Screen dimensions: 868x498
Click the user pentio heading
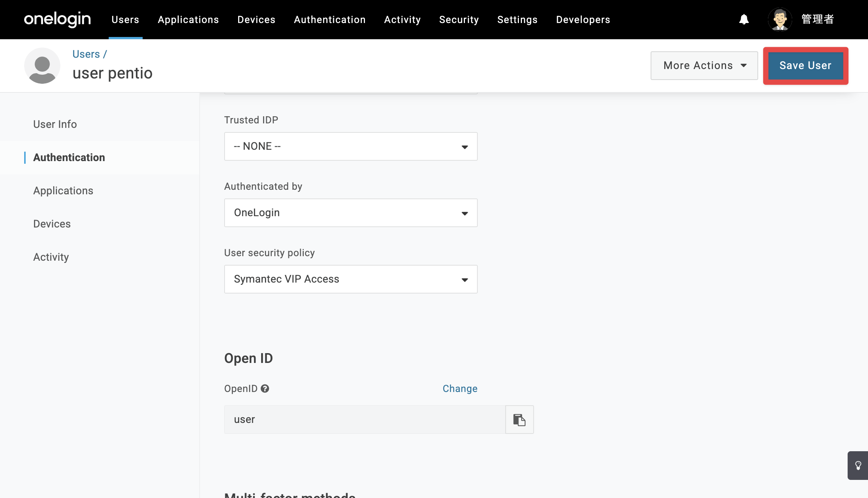pyautogui.click(x=112, y=73)
